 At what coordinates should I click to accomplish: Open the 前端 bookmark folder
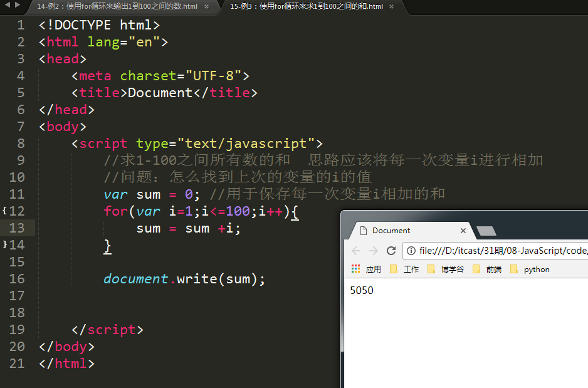[x=486, y=269]
